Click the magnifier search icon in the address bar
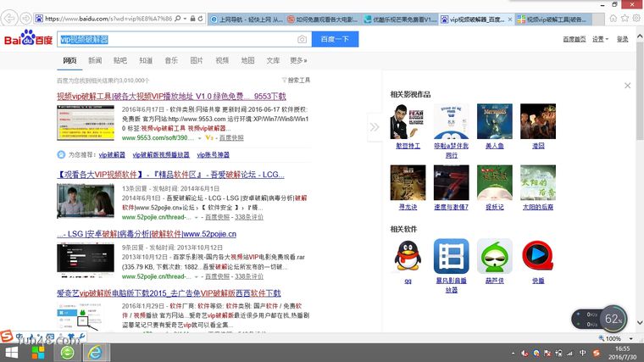Viewport: 644px width, 362px height. click(x=177, y=19)
